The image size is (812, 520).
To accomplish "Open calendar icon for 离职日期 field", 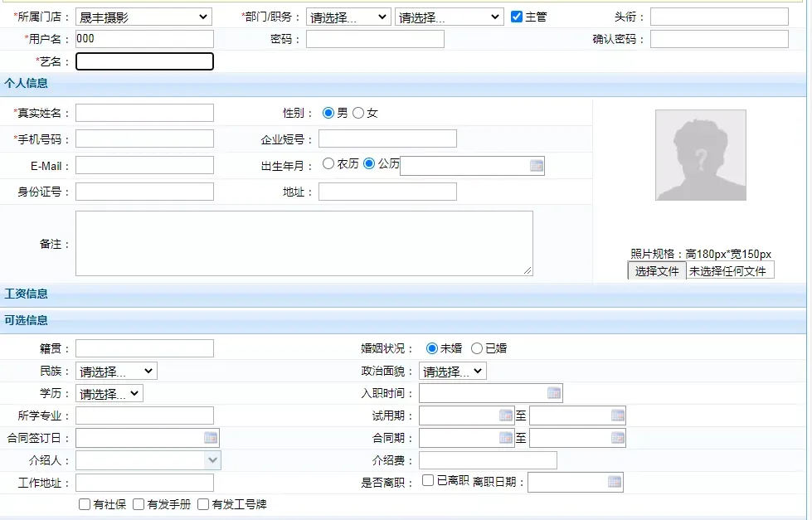I will point(614,482).
